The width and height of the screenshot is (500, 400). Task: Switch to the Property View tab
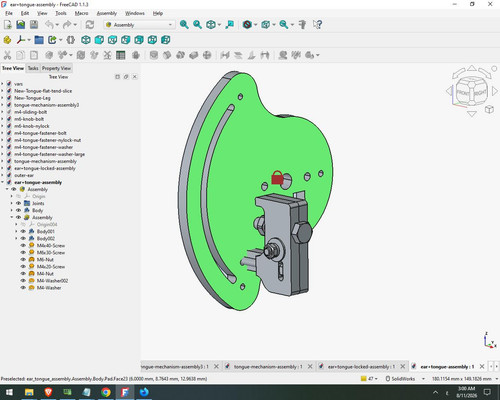point(56,68)
